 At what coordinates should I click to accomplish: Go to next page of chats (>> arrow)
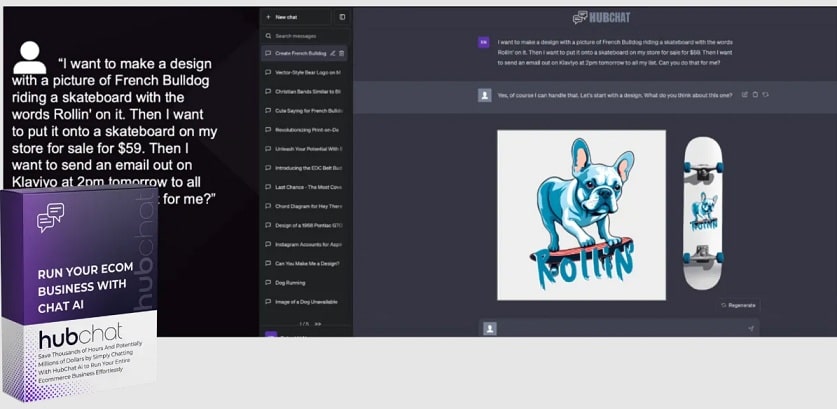pyautogui.click(x=318, y=324)
